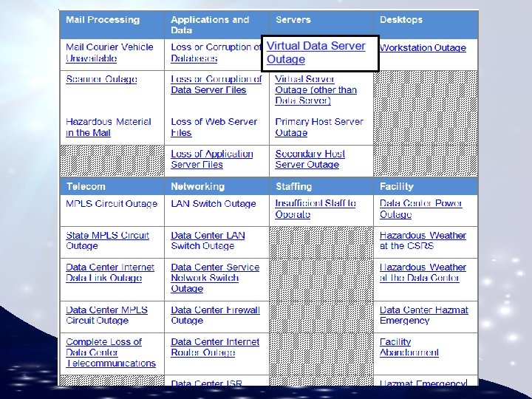Open Insufficient Staff to Operate link

[x=316, y=208]
